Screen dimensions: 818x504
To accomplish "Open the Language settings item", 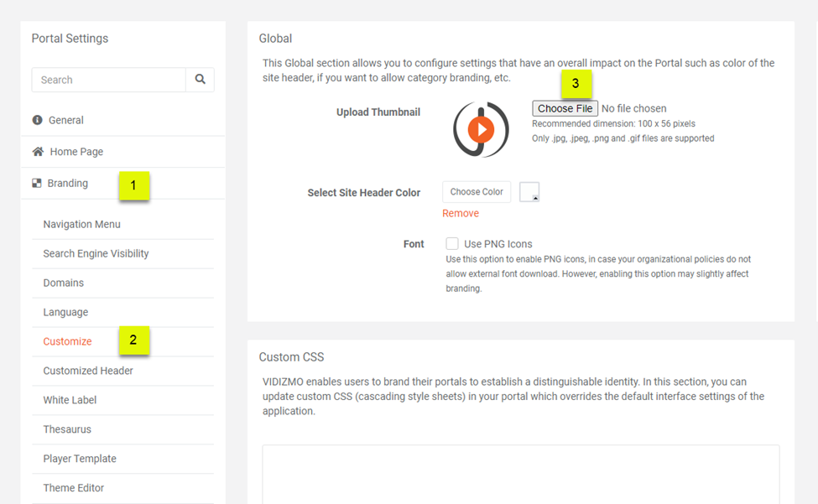I will [65, 313].
